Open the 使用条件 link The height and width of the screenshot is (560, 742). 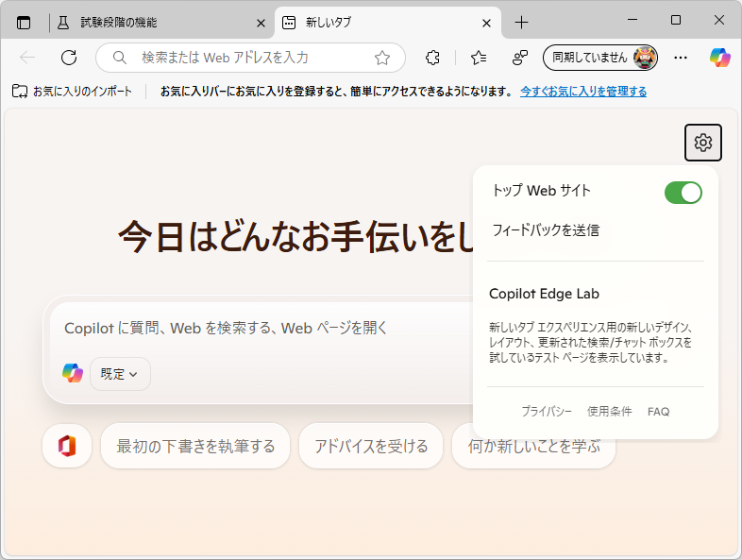(x=610, y=412)
